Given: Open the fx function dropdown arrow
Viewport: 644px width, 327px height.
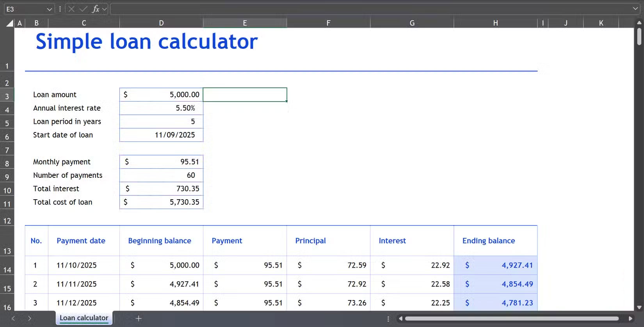Looking at the screenshot, I should (104, 9).
